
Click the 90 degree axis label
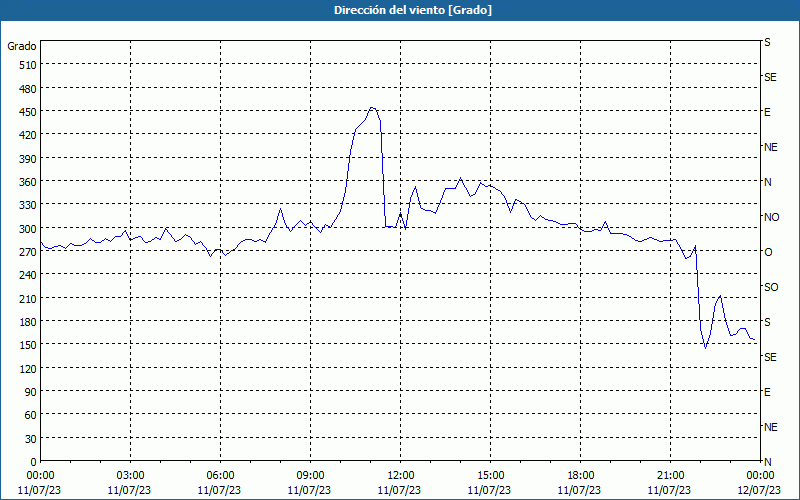point(31,392)
